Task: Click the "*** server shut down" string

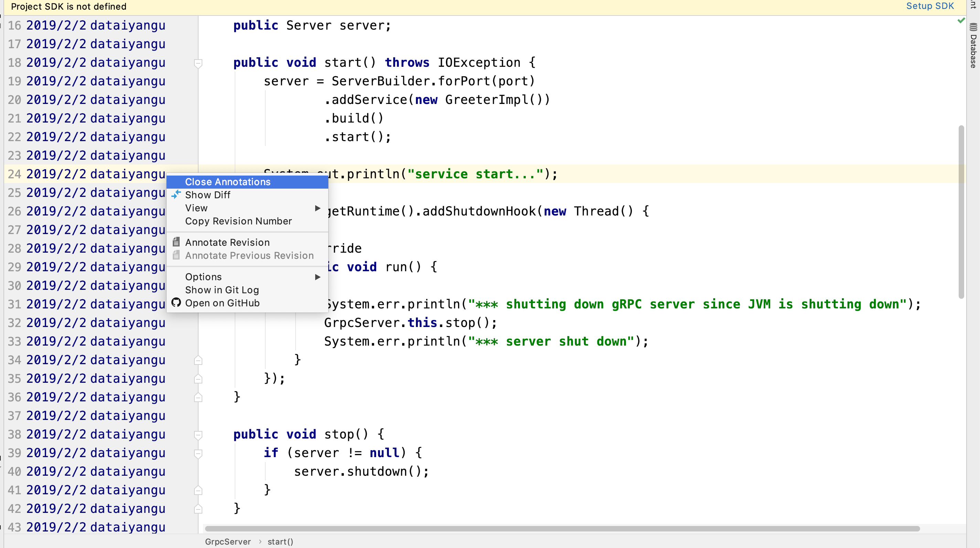Action: 551,341
